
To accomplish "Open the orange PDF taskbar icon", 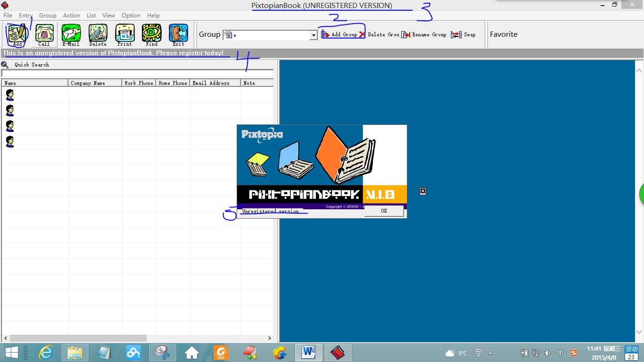I will click(221, 353).
